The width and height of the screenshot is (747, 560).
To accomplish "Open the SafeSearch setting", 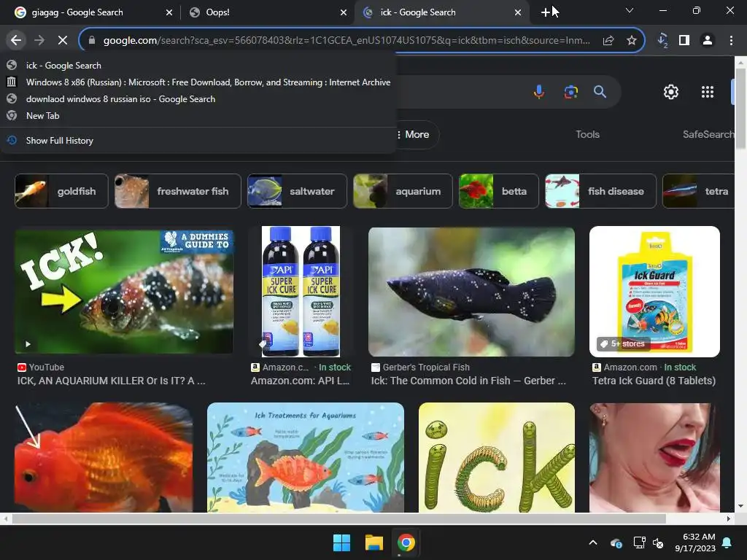I will click(708, 134).
